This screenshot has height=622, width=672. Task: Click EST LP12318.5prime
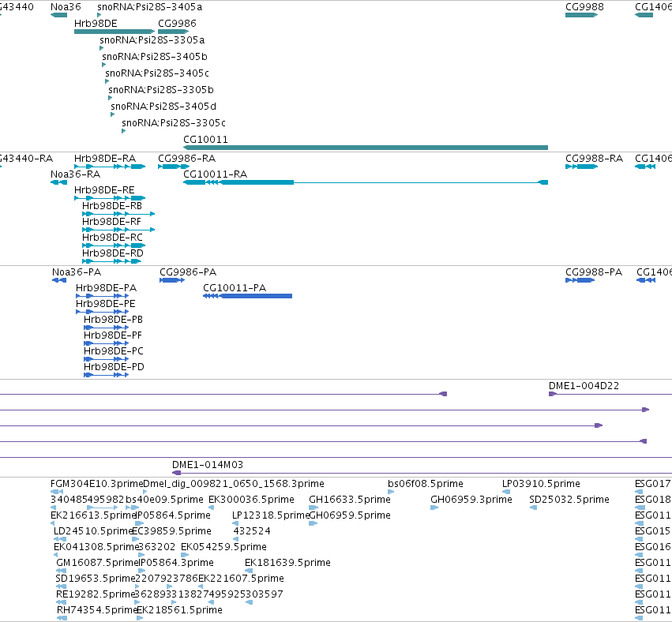tap(270, 515)
